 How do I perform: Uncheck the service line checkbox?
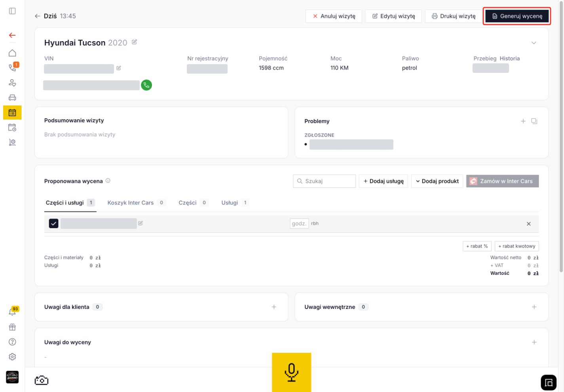tap(53, 224)
